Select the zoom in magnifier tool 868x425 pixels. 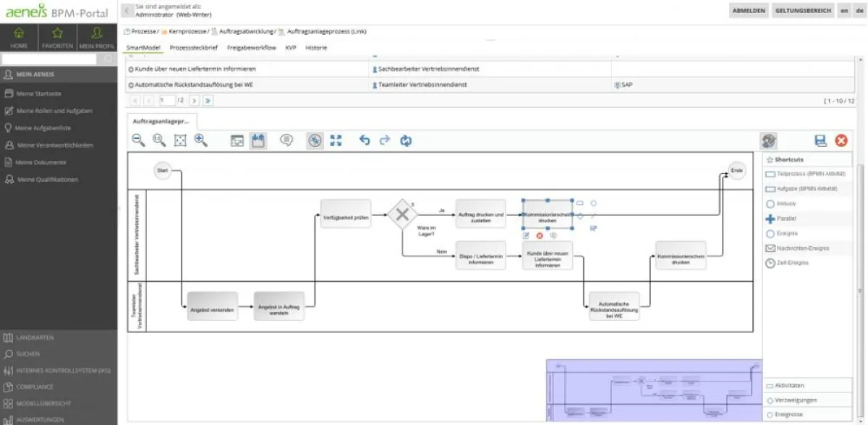pyautogui.click(x=201, y=141)
